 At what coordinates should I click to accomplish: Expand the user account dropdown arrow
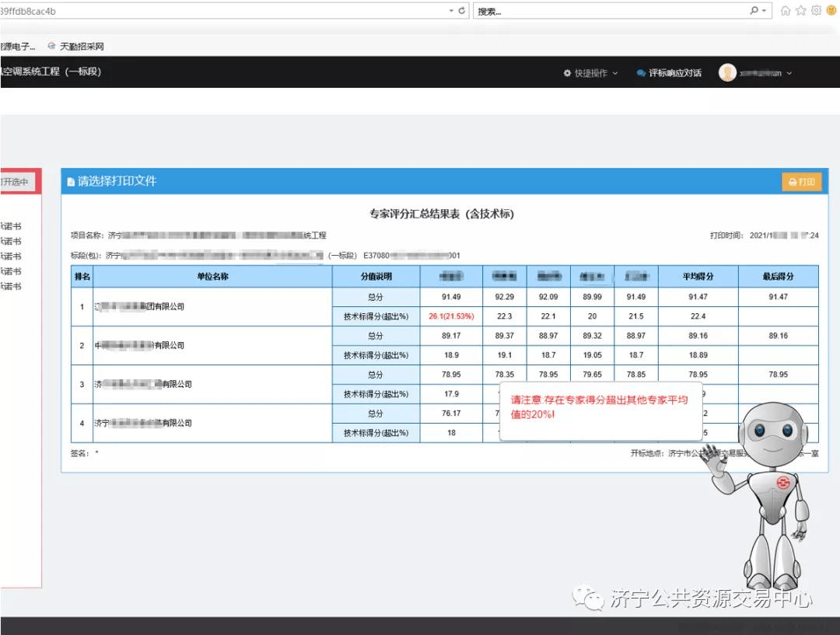[789, 73]
